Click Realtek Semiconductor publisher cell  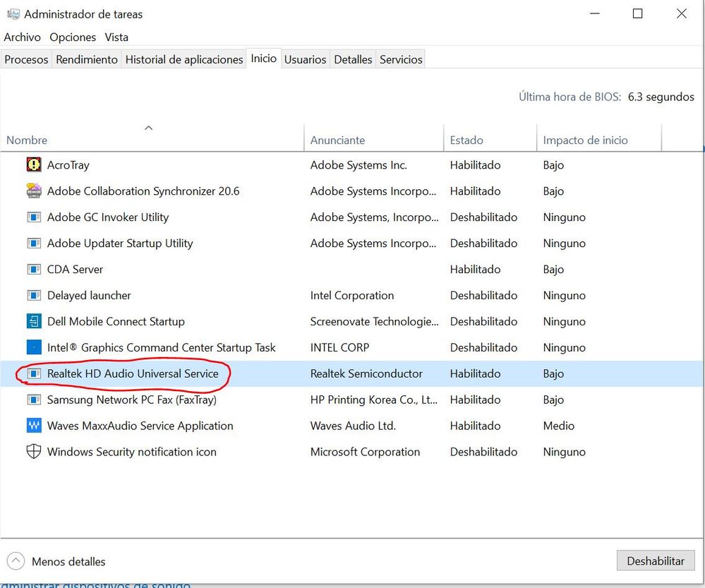pyautogui.click(x=366, y=374)
